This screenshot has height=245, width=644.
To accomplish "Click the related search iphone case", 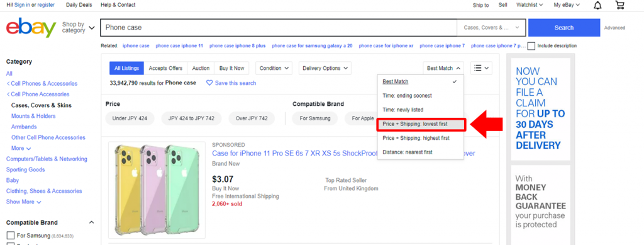I will 136,45.
